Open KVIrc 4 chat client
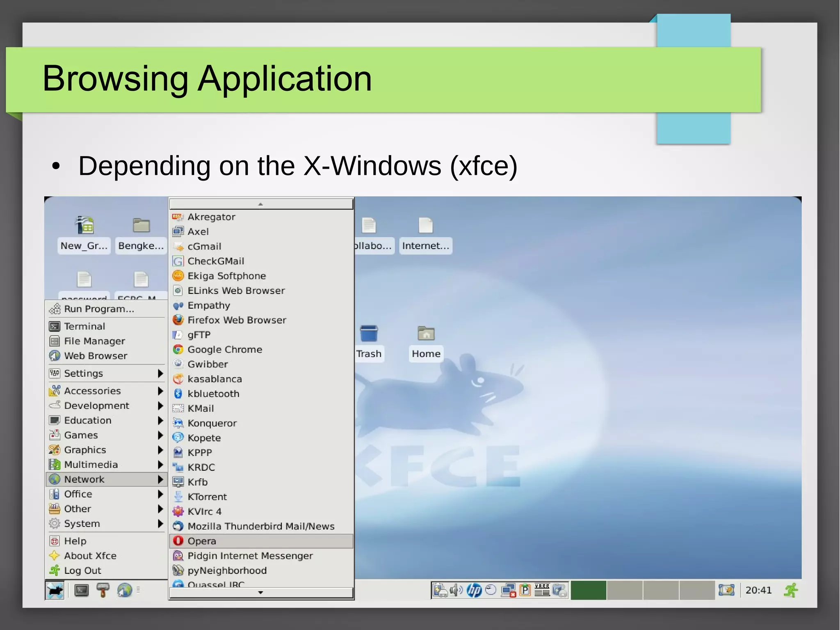840x630 pixels. 261,512
